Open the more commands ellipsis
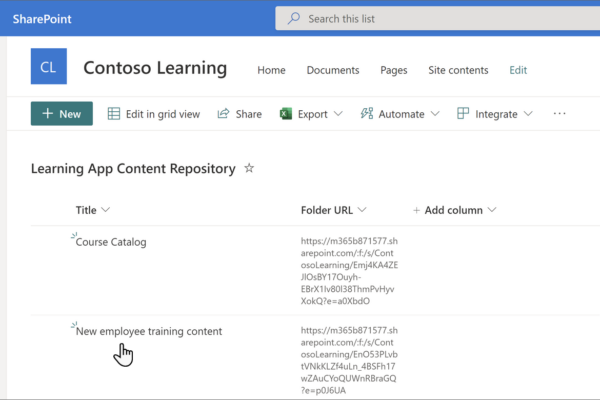600x400 pixels. (559, 114)
